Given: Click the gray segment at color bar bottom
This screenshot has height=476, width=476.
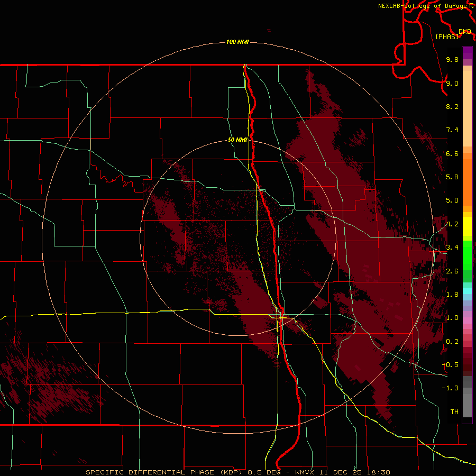Looking at the screenshot, I should point(467,405).
